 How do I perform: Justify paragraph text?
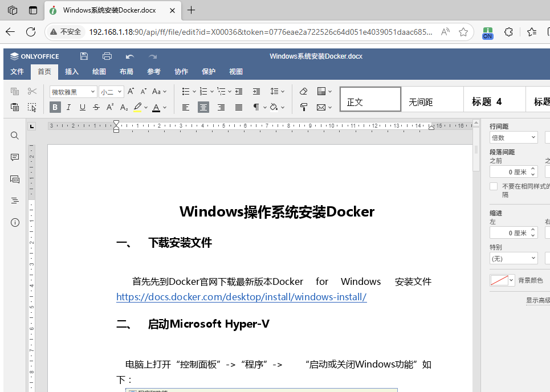coord(238,107)
